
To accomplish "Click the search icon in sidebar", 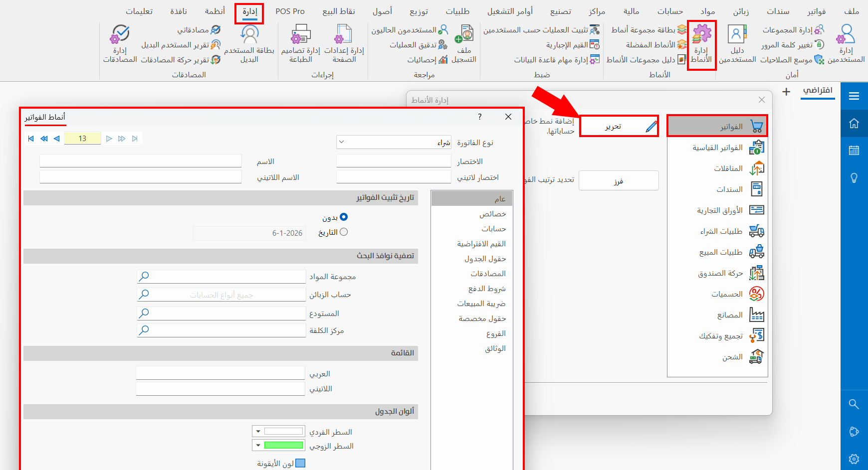I will click(854, 404).
